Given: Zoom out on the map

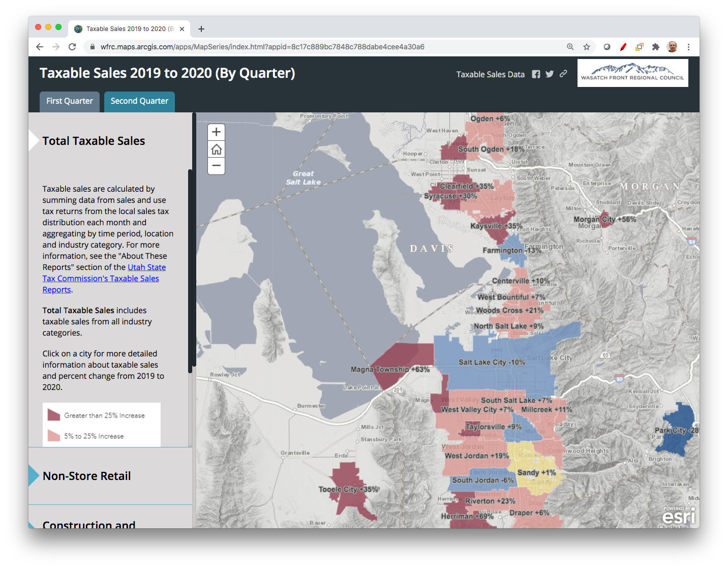Looking at the screenshot, I should (x=216, y=166).
